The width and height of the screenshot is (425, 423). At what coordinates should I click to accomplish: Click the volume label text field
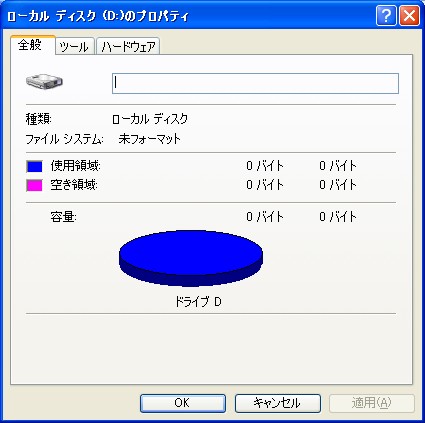(255, 83)
